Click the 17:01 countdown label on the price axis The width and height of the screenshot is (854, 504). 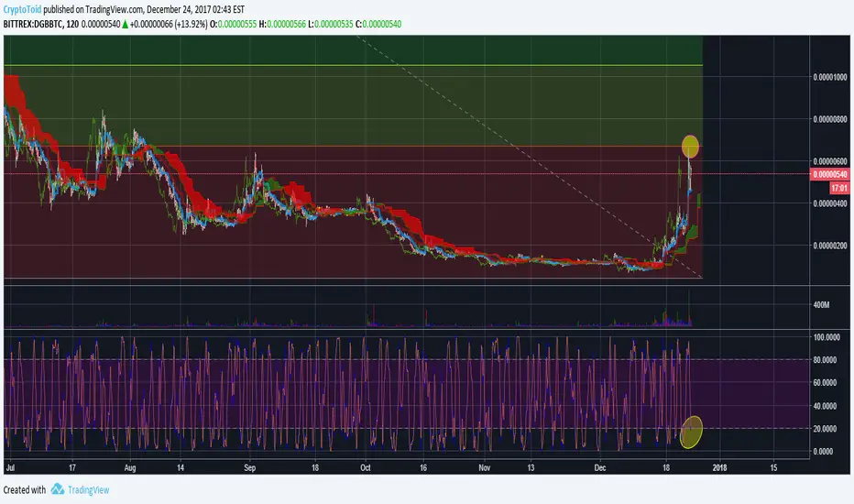pos(839,188)
